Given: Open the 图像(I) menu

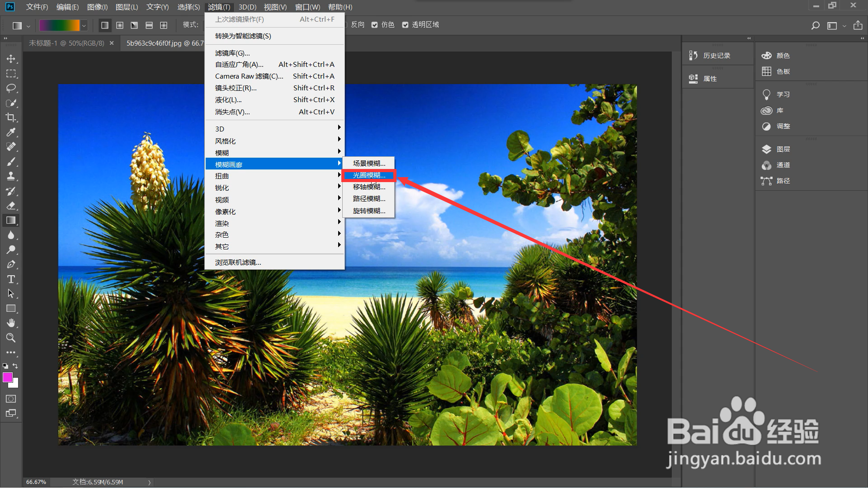Looking at the screenshot, I should click(x=97, y=7).
